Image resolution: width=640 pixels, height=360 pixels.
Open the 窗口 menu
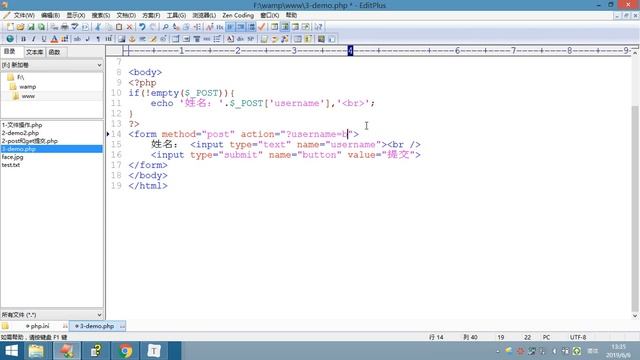(x=269, y=15)
